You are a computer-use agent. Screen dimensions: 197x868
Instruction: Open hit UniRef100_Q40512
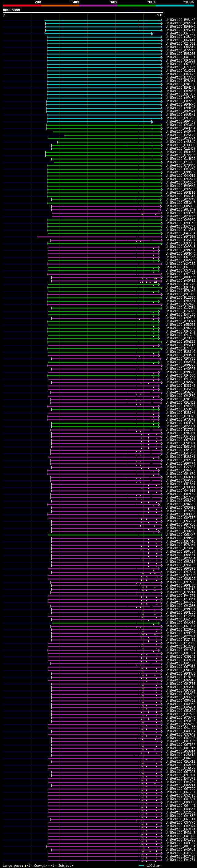[x=180, y=176]
